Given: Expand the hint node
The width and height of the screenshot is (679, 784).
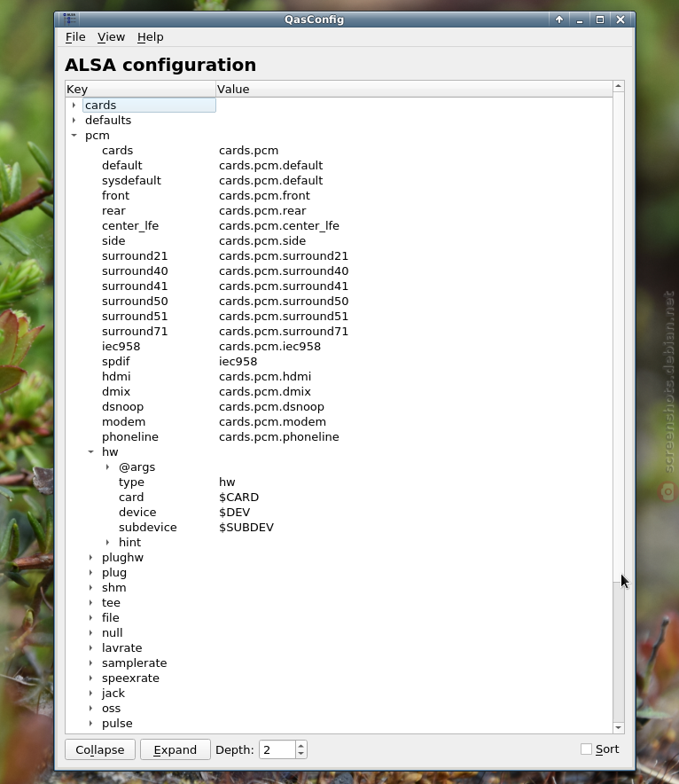Looking at the screenshot, I should click(x=107, y=542).
